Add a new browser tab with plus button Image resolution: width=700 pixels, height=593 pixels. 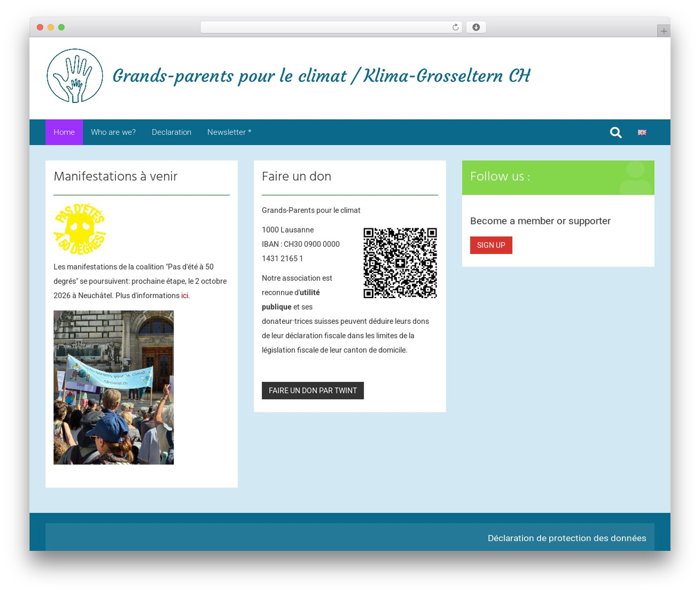(664, 31)
